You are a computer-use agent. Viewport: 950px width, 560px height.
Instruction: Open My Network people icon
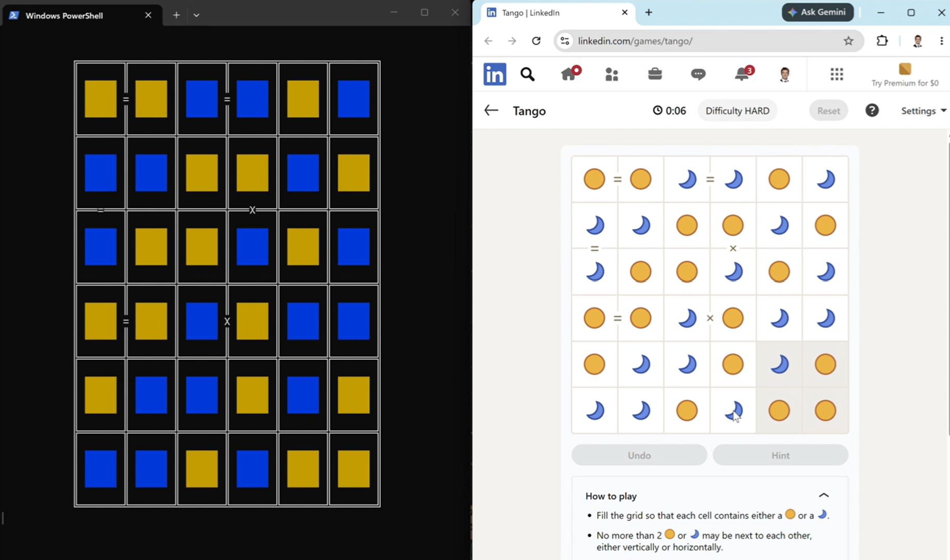coord(612,74)
